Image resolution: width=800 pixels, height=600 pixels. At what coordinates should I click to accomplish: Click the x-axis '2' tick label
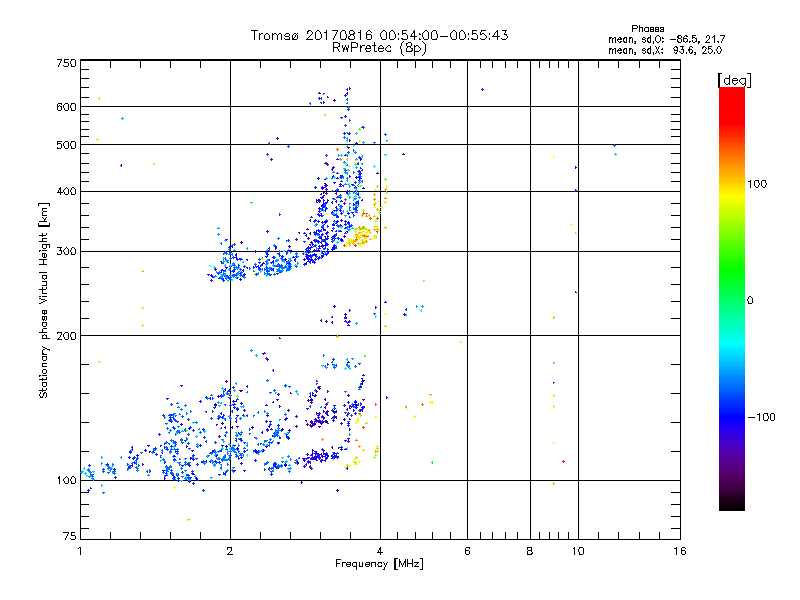point(230,551)
